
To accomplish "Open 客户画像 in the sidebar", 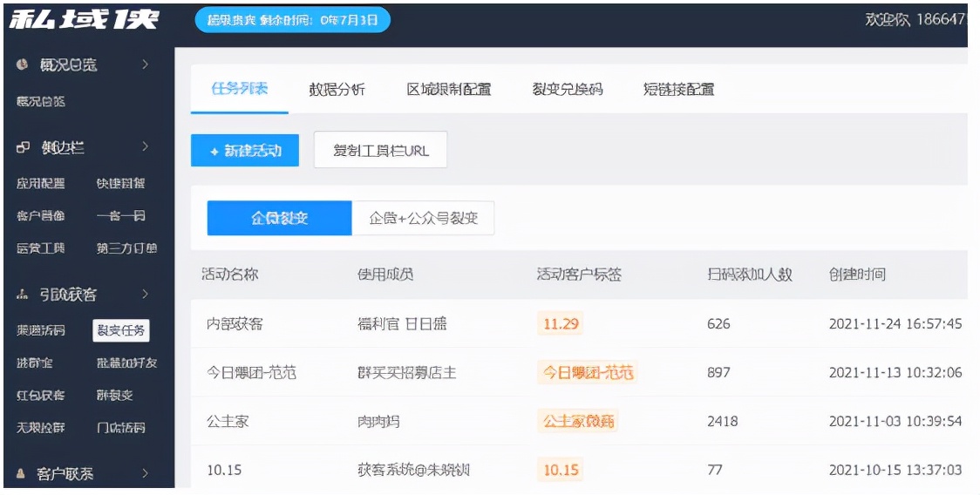I will [x=41, y=215].
